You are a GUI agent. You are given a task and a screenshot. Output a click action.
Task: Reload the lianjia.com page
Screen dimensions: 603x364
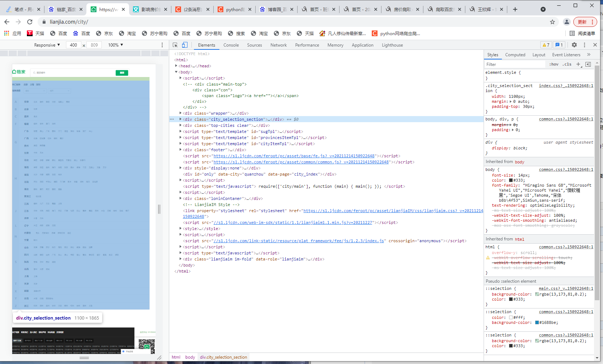tap(30, 22)
